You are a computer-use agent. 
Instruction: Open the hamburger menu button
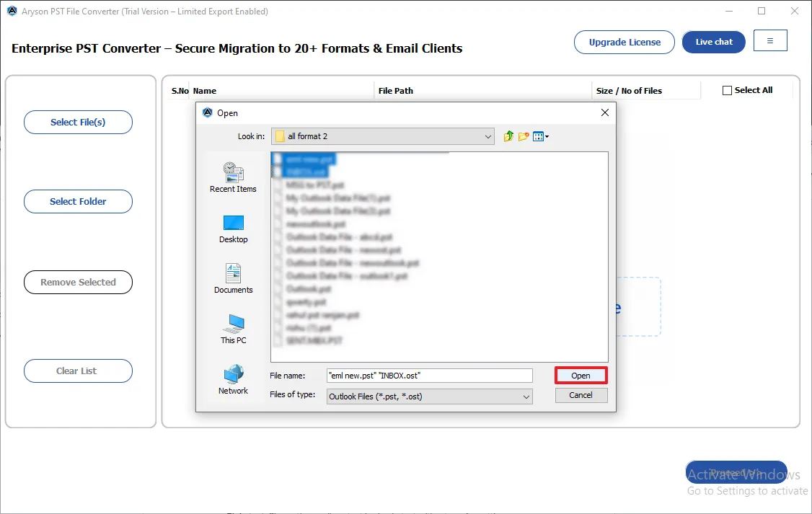770,40
